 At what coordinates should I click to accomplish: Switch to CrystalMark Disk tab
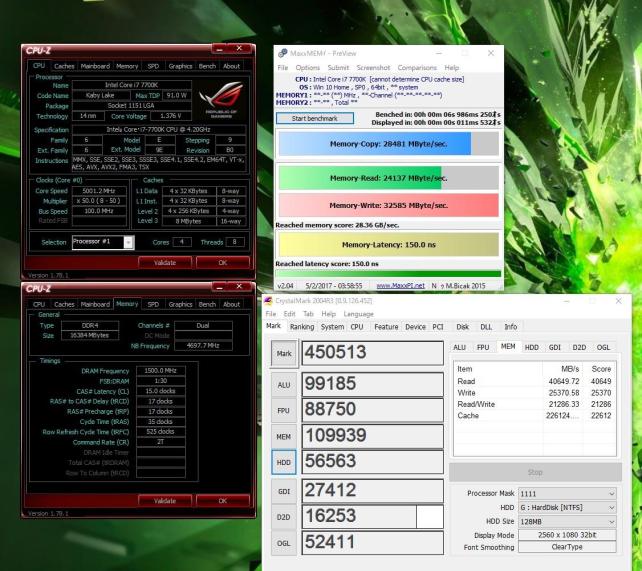click(463, 327)
